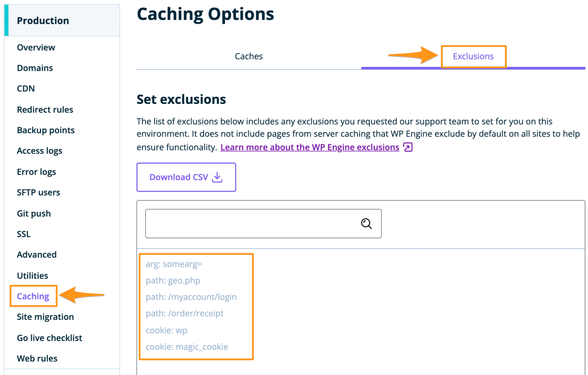Navigate to Web rules
The width and height of the screenshot is (588, 375).
point(37,358)
